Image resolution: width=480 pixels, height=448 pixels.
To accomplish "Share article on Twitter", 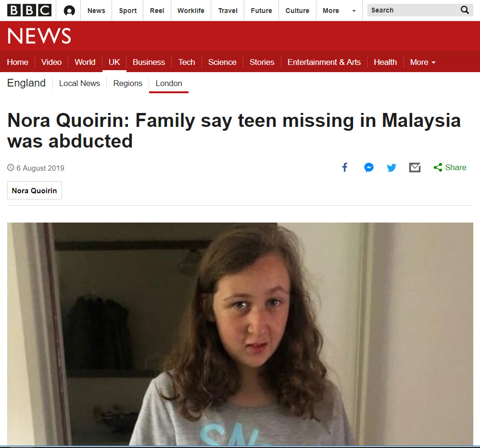I will (391, 167).
